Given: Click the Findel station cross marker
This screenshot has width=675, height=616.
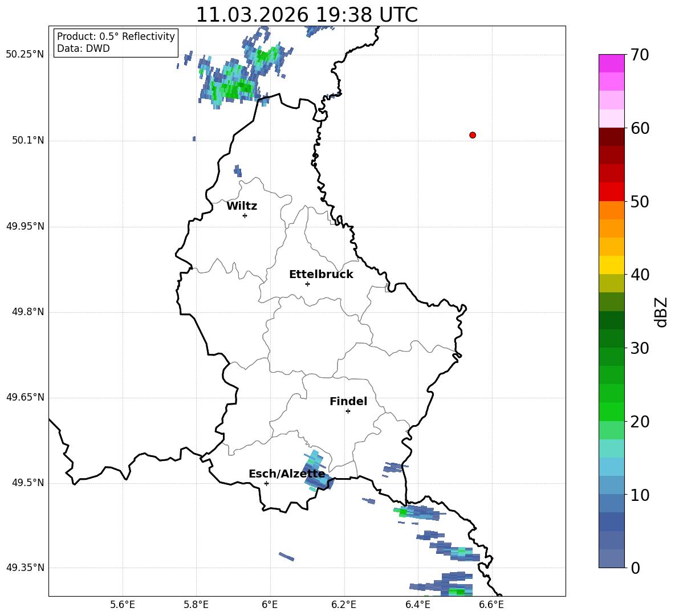Looking at the screenshot, I should click(348, 411).
